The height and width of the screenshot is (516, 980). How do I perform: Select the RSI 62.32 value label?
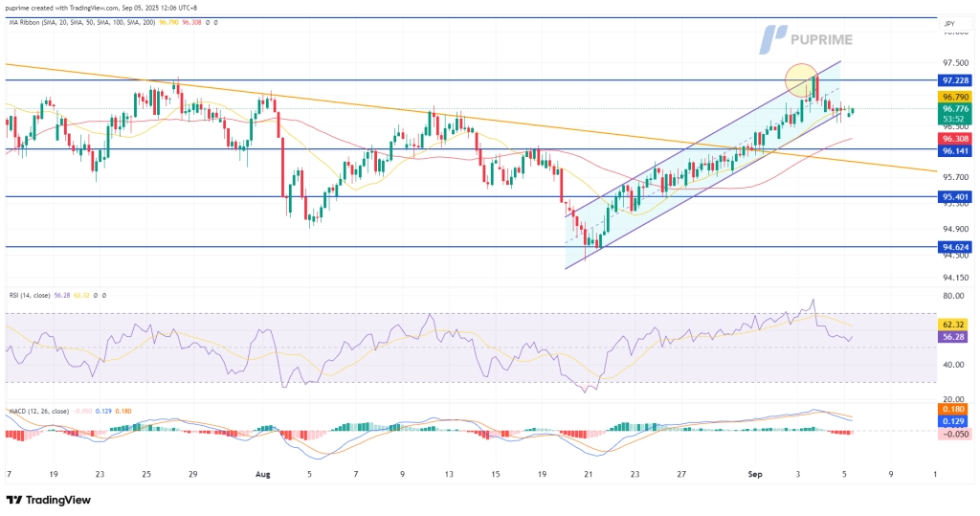[x=956, y=325]
